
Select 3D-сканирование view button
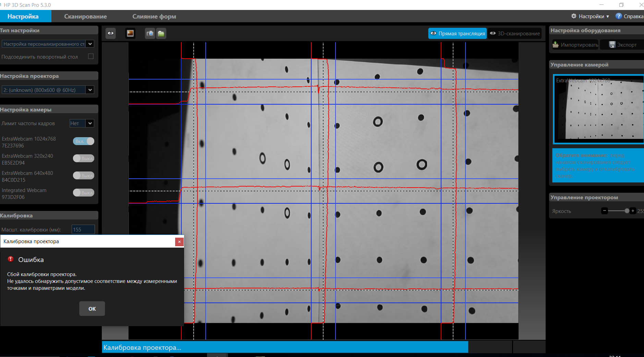point(515,33)
